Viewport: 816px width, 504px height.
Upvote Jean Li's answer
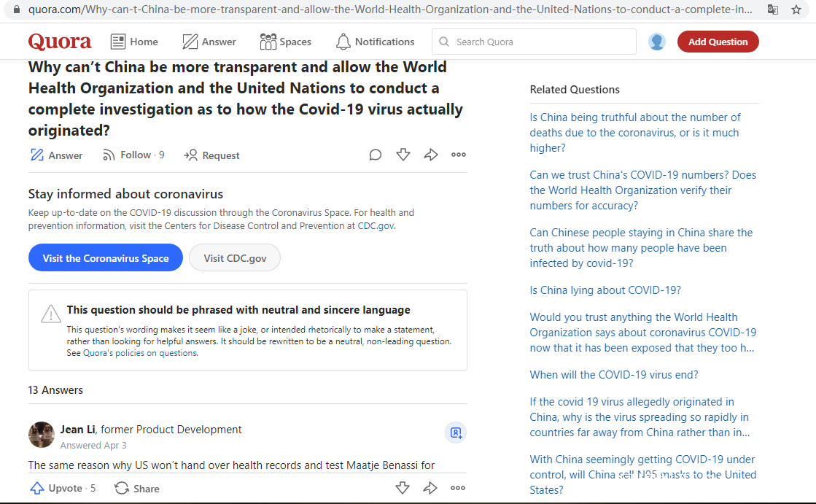62,488
